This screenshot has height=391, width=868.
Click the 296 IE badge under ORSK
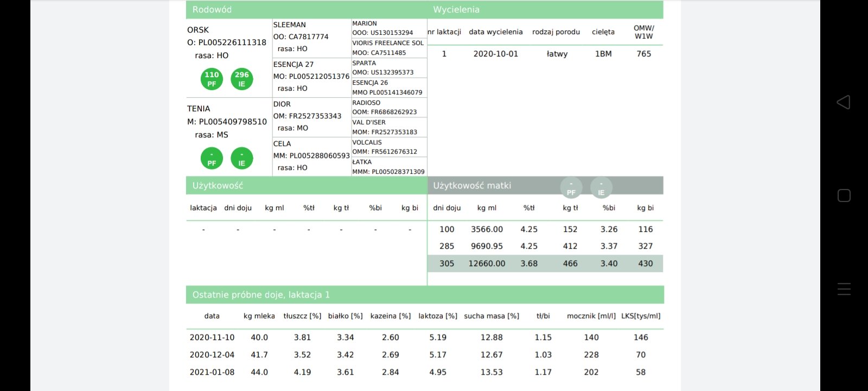click(x=242, y=79)
